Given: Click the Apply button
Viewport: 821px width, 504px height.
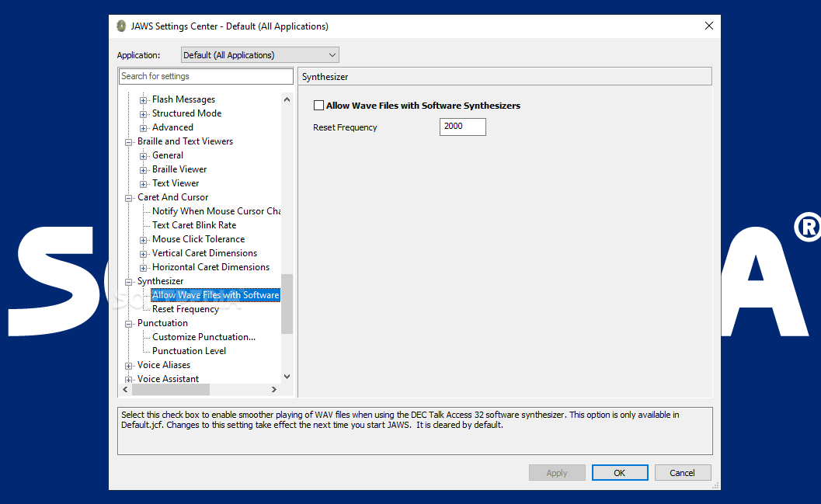Looking at the screenshot, I should tap(557, 473).
